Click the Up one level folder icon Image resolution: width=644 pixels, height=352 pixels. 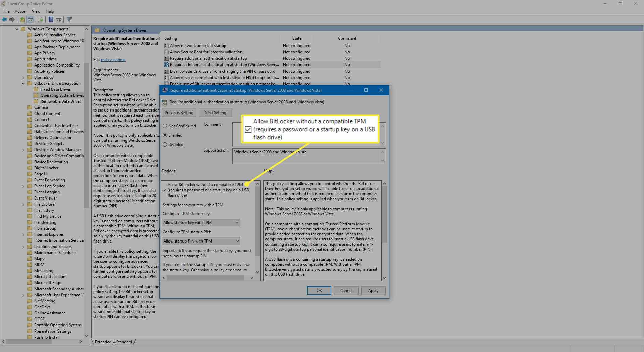click(22, 20)
